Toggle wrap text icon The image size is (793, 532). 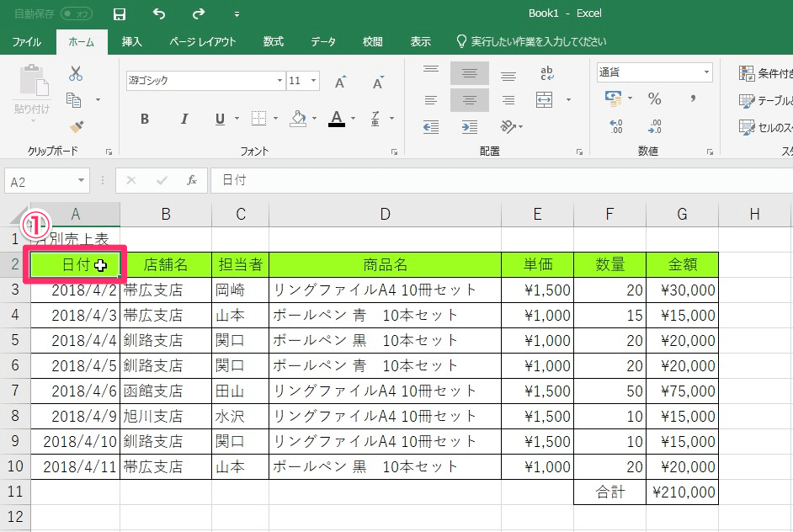click(x=546, y=74)
